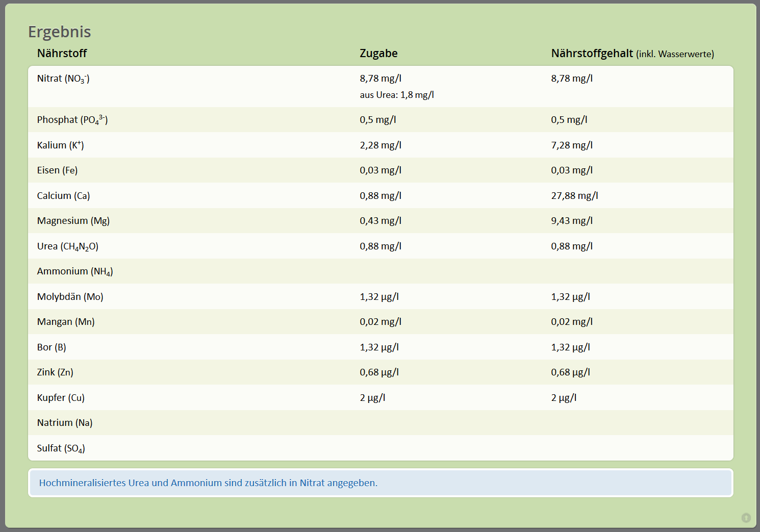Image resolution: width=760 pixels, height=532 pixels.
Task: Select the Sulfat (SO4) row label
Action: (x=61, y=448)
